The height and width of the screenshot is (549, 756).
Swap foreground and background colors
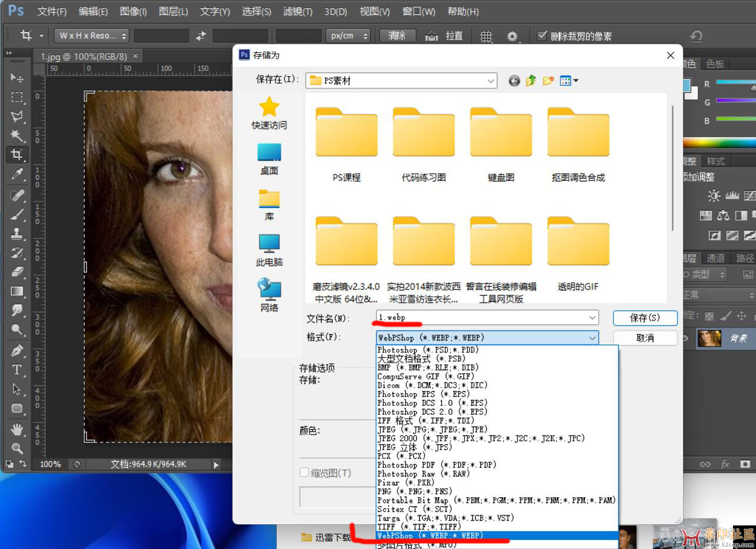[22, 464]
